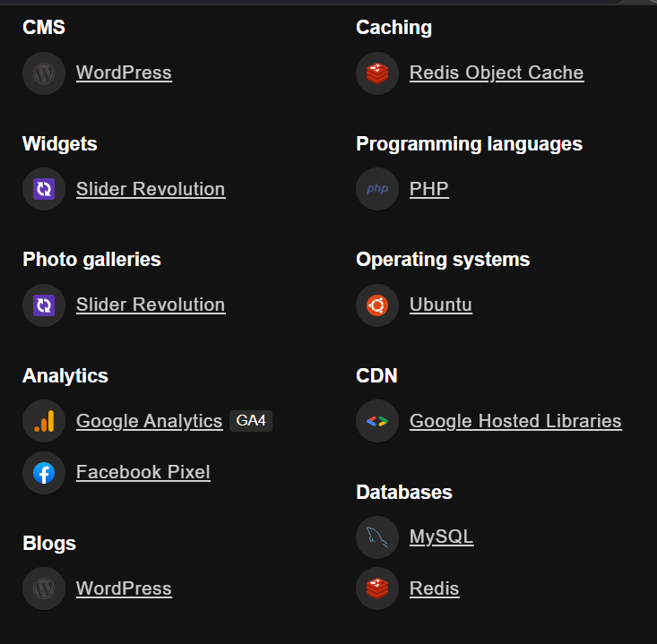Click the Slider Revolution icon under Widgets

point(44,189)
